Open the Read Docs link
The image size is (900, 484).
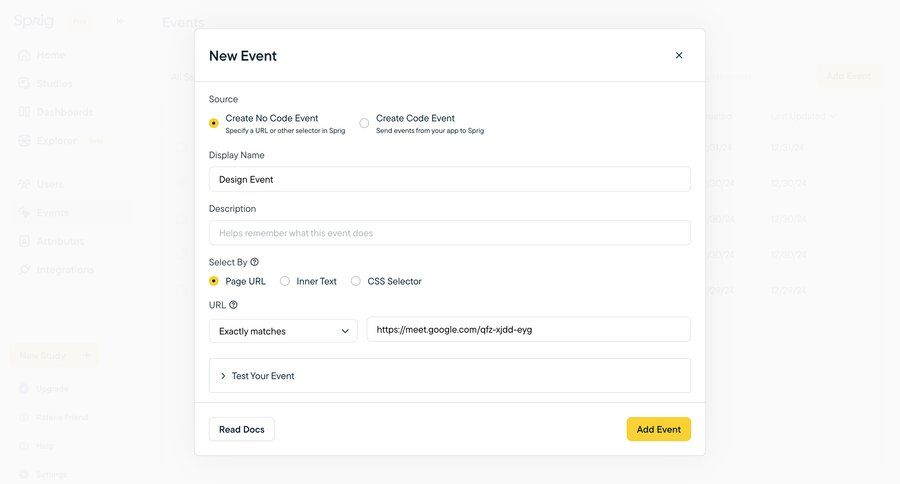tap(242, 429)
